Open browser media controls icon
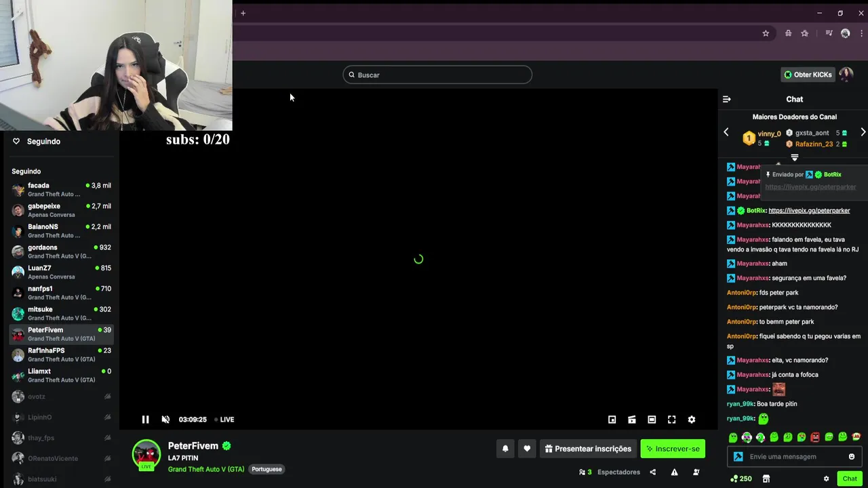 [829, 33]
